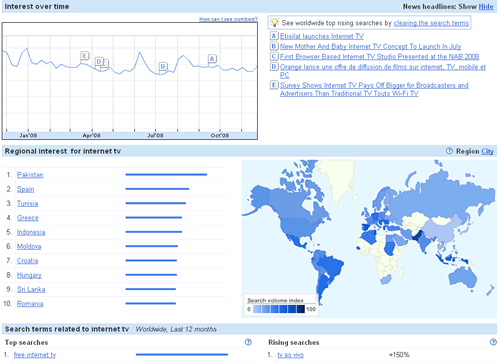The image size is (500, 364).
Task: Click the lightbulb tip icon
Action: tap(274, 23)
